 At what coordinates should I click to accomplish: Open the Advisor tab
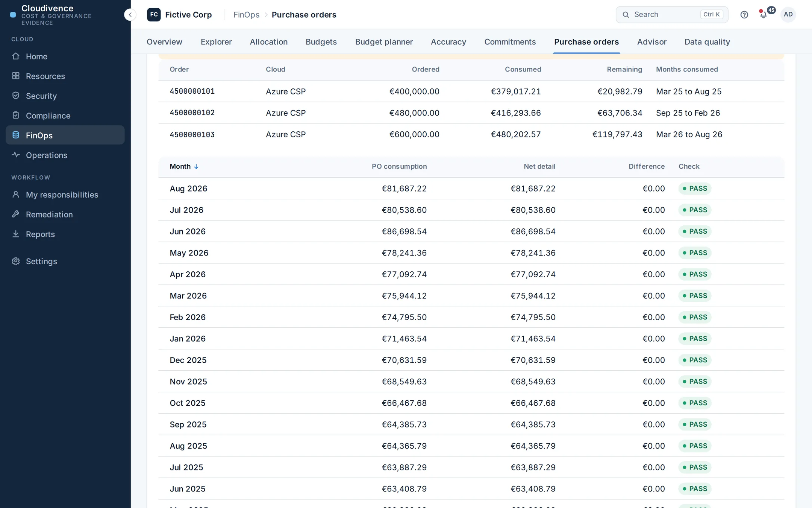(x=651, y=42)
